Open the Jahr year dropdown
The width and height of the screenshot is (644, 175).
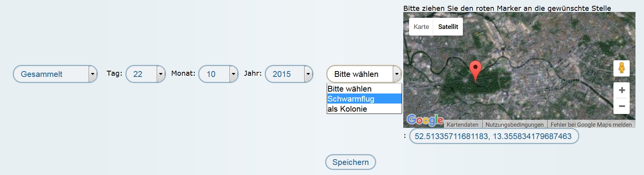pyautogui.click(x=289, y=74)
